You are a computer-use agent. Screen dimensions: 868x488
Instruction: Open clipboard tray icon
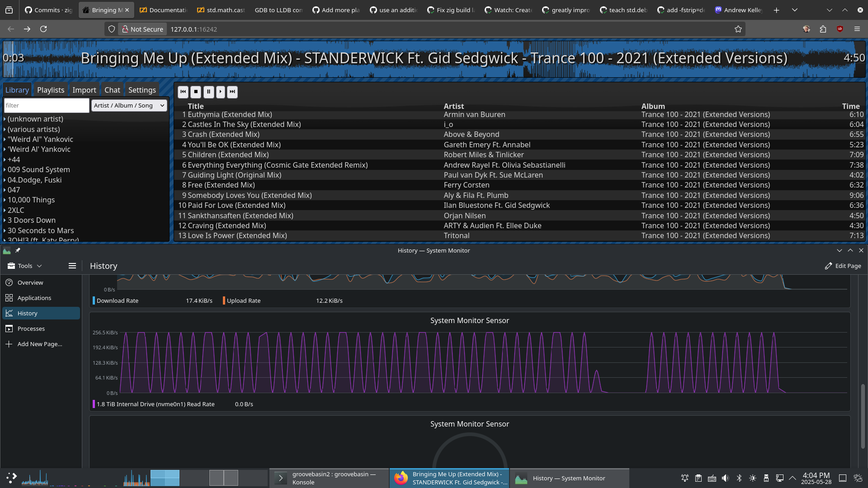(698, 478)
